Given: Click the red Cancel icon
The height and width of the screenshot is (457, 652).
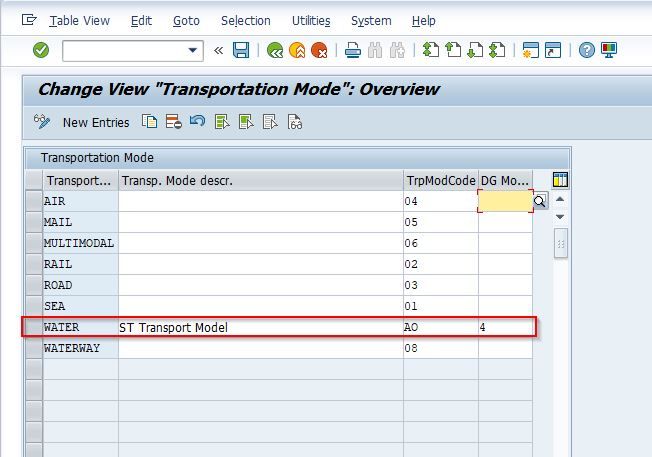Looking at the screenshot, I should pyautogui.click(x=319, y=51).
